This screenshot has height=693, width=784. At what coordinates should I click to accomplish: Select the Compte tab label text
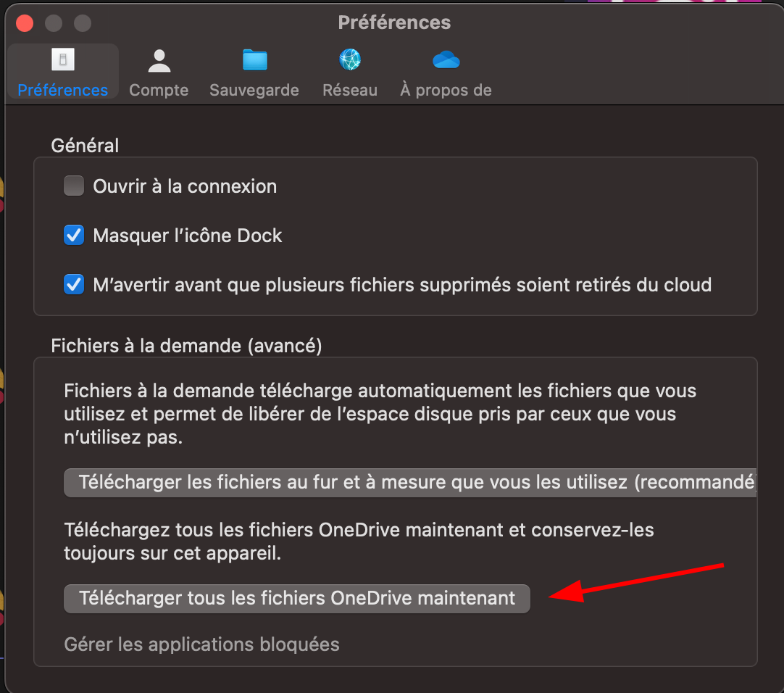click(x=159, y=91)
